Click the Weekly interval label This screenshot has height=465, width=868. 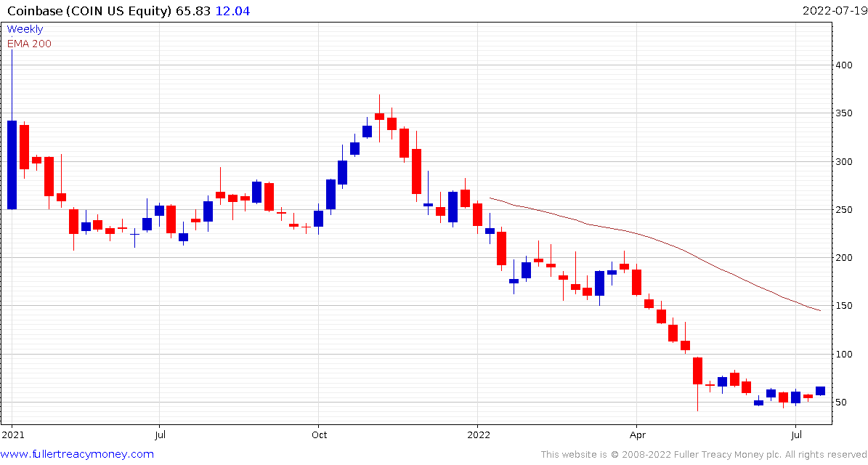[x=25, y=29]
